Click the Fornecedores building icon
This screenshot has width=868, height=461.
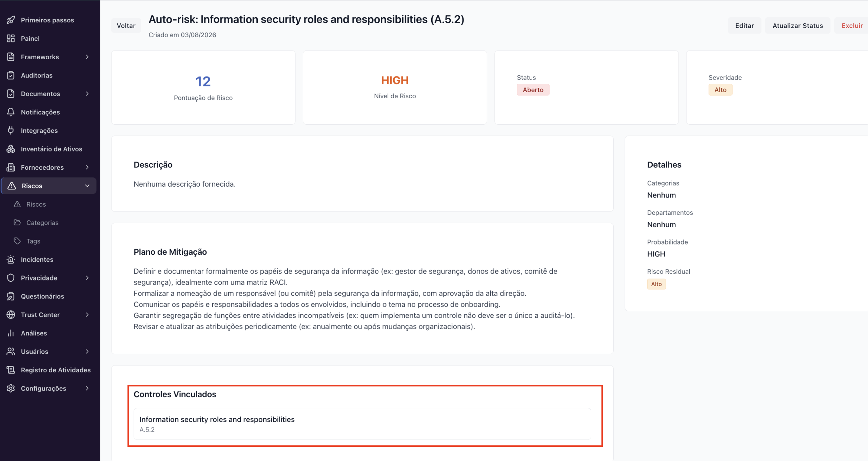11,167
